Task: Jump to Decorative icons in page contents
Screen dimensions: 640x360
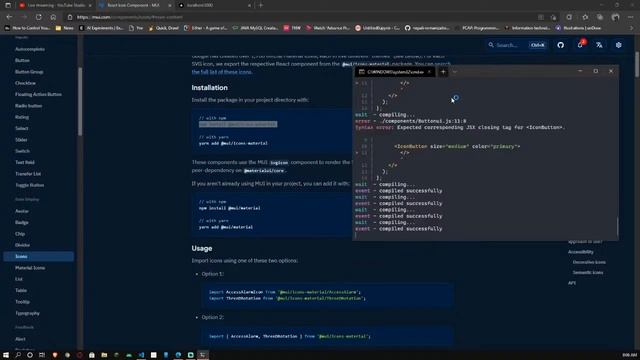Action: (589, 262)
